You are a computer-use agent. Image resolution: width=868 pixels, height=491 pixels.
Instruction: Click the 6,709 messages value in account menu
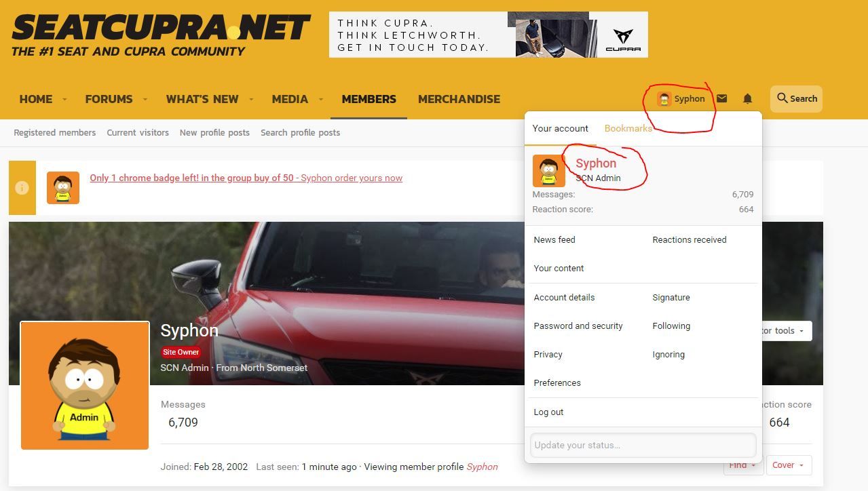742,195
